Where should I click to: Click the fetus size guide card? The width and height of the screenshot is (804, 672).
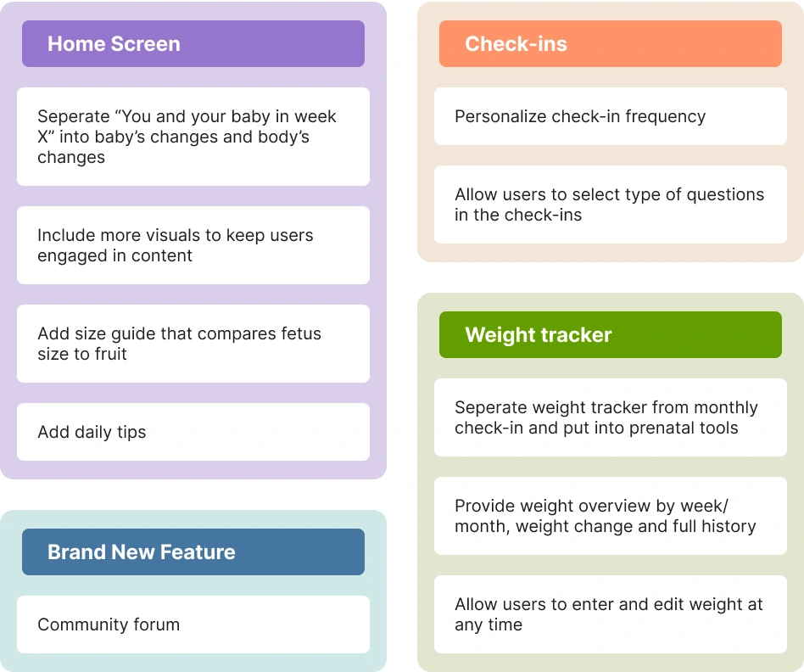tap(193, 344)
